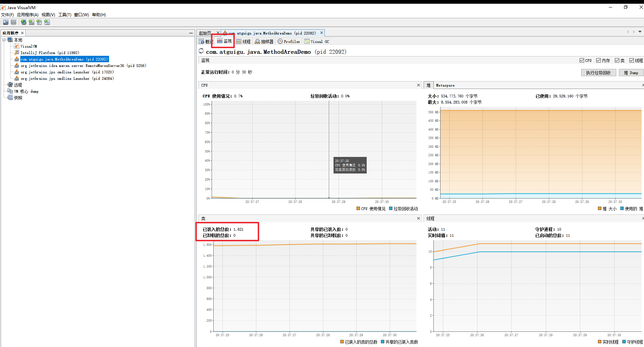The width and height of the screenshot is (644, 347).
Task: Select org.jetbrains.idea.maven.server.RemoteMavenServer36 tree row
Action: tap(83, 66)
